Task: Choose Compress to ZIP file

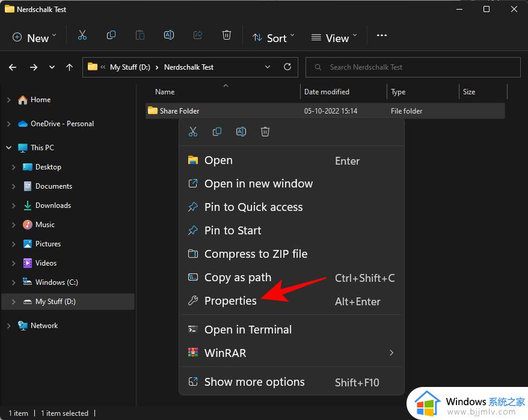Action: tap(291, 254)
